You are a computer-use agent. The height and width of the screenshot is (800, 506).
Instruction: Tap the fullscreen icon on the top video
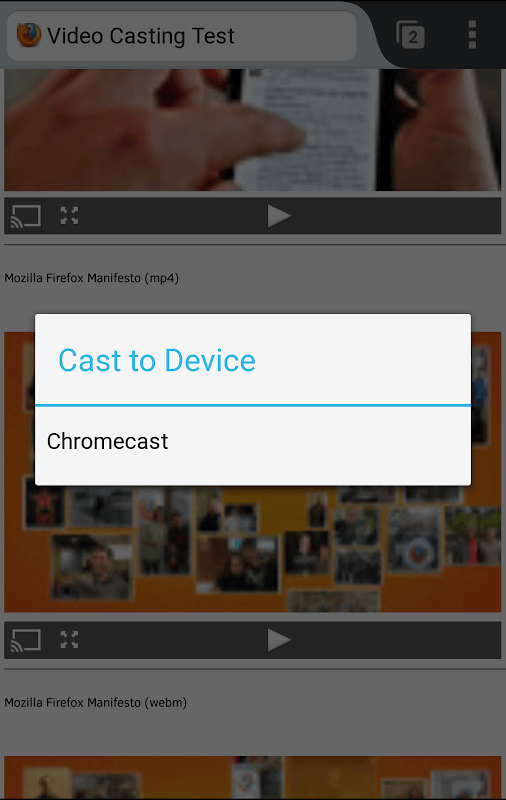(x=69, y=215)
